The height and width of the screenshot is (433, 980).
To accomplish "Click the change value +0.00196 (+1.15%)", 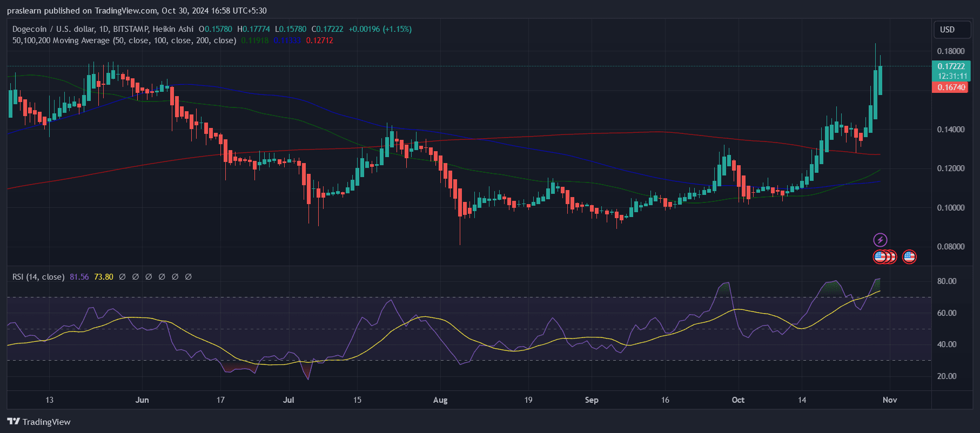I will [x=380, y=29].
